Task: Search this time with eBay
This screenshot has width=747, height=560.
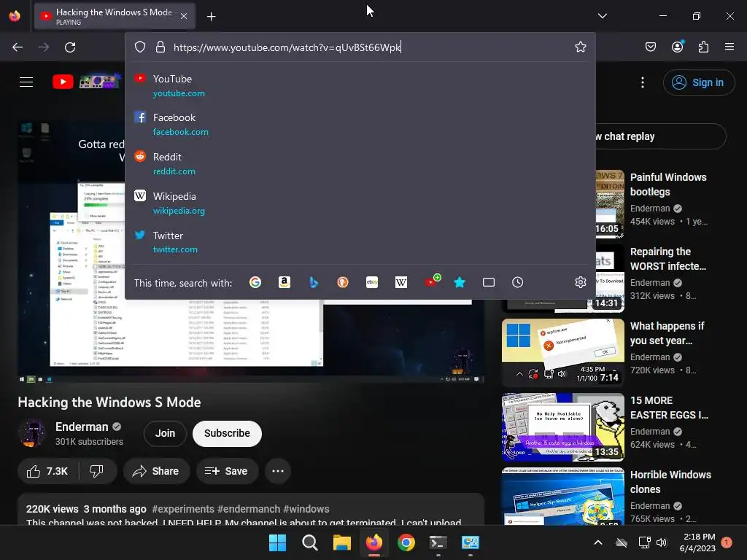Action: 372,282
